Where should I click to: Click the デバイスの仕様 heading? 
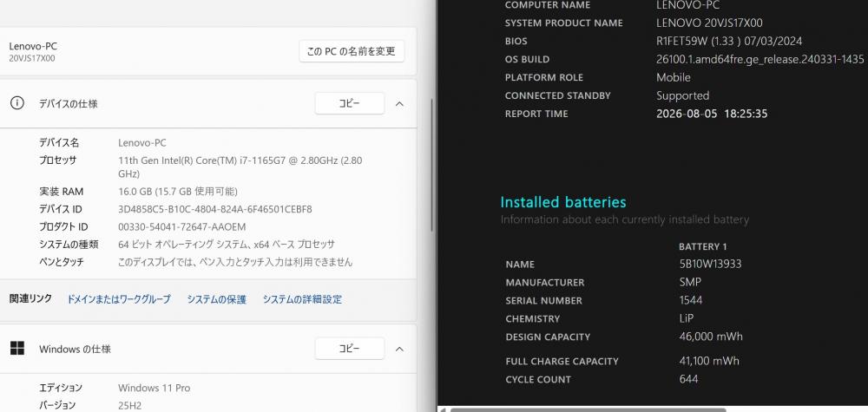click(x=68, y=103)
